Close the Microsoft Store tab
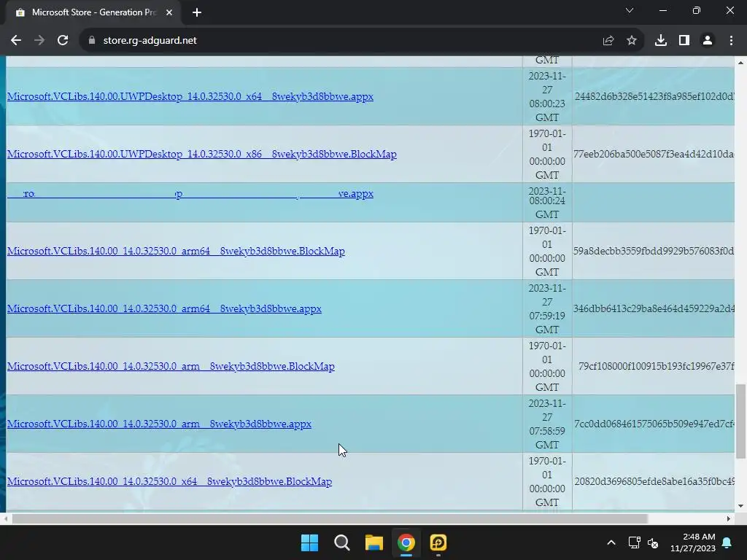Viewport: 747px width, 560px height. [x=169, y=12]
